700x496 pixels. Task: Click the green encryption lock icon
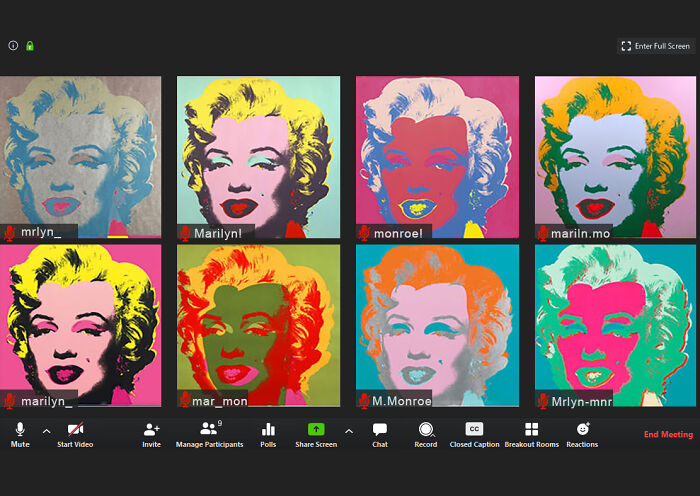coord(30,46)
